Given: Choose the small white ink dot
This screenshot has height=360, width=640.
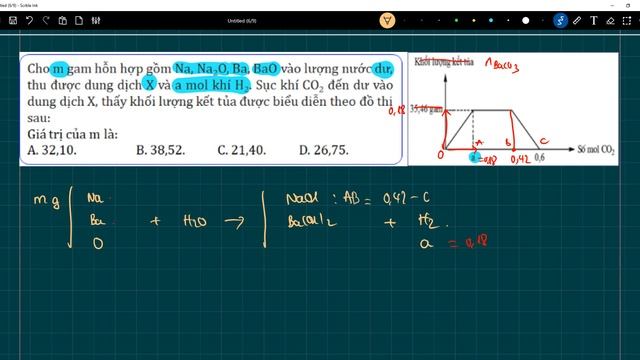Looking at the screenshot, I should pyautogui.click(x=508, y=20).
